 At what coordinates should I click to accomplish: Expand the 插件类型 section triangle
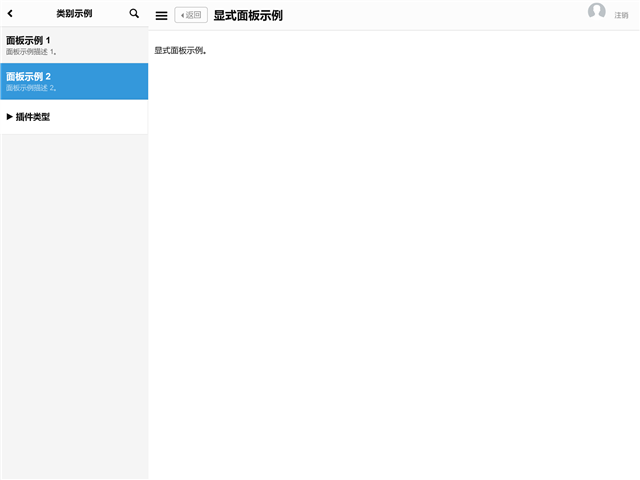tap(10, 117)
